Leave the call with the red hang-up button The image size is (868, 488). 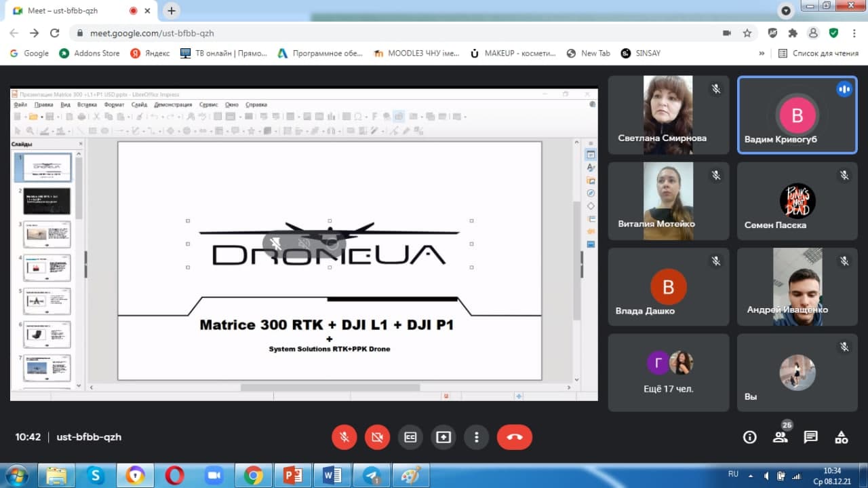[x=515, y=437]
